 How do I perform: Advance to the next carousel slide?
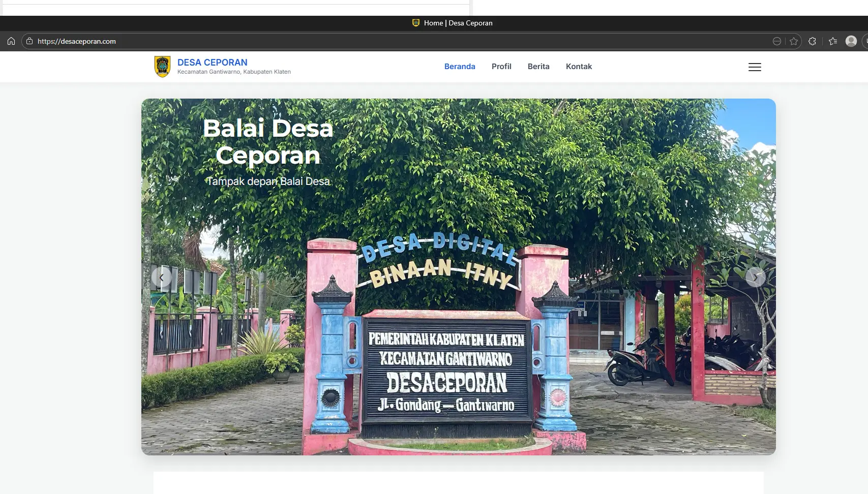[755, 277]
